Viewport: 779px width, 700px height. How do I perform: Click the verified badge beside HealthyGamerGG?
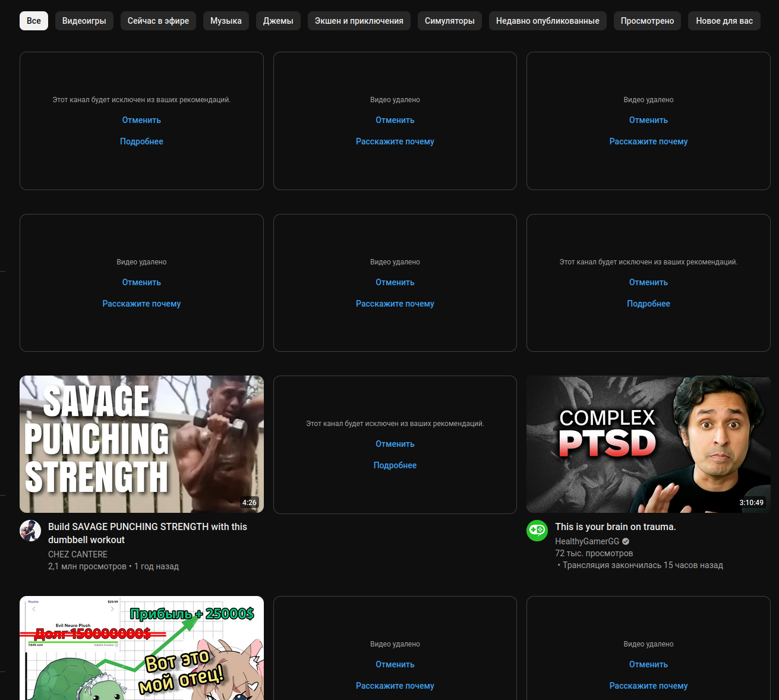(x=626, y=541)
